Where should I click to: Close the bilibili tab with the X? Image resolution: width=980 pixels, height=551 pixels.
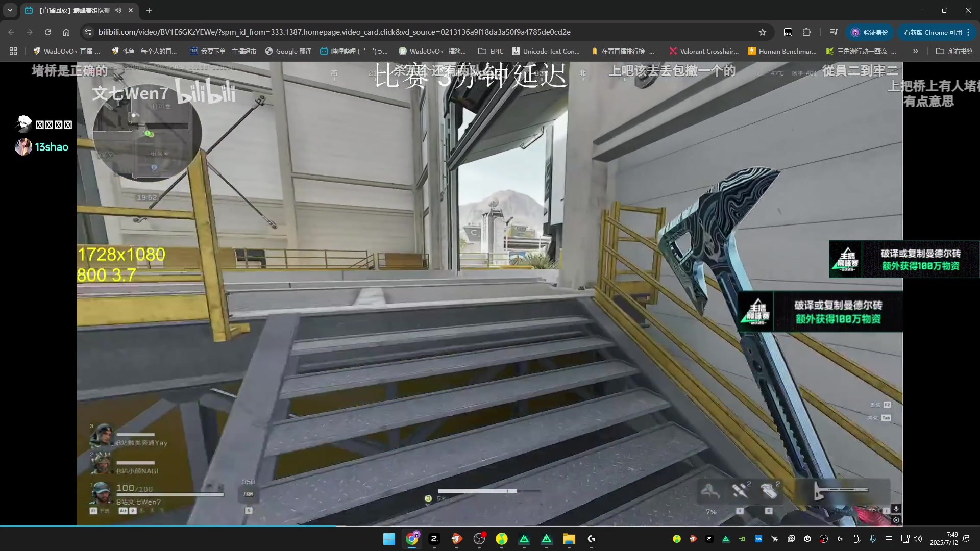tap(131, 10)
